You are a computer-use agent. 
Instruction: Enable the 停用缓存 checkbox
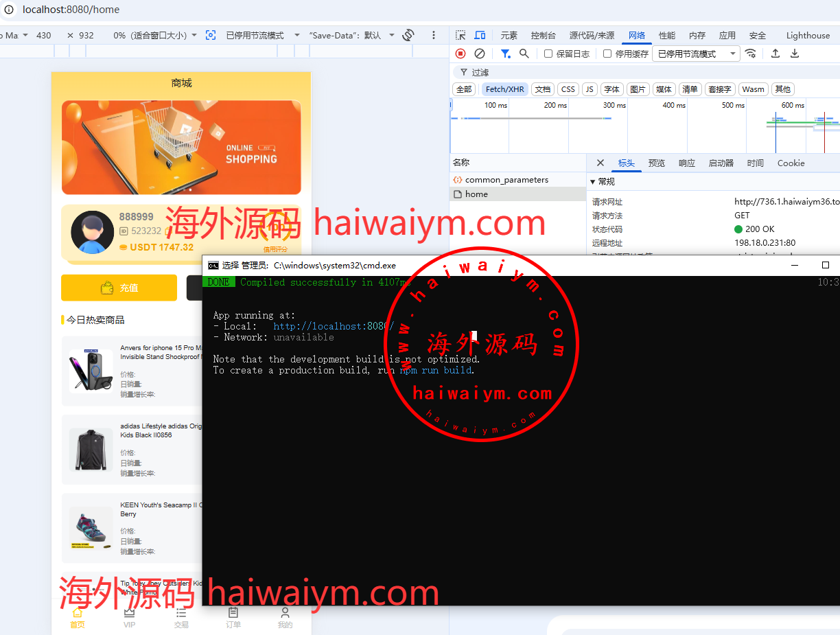(607, 54)
